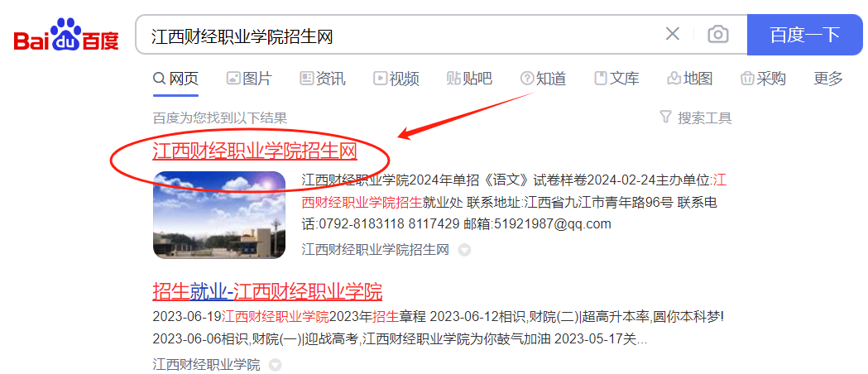Click the 采购 shopping basket icon

click(748, 79)
